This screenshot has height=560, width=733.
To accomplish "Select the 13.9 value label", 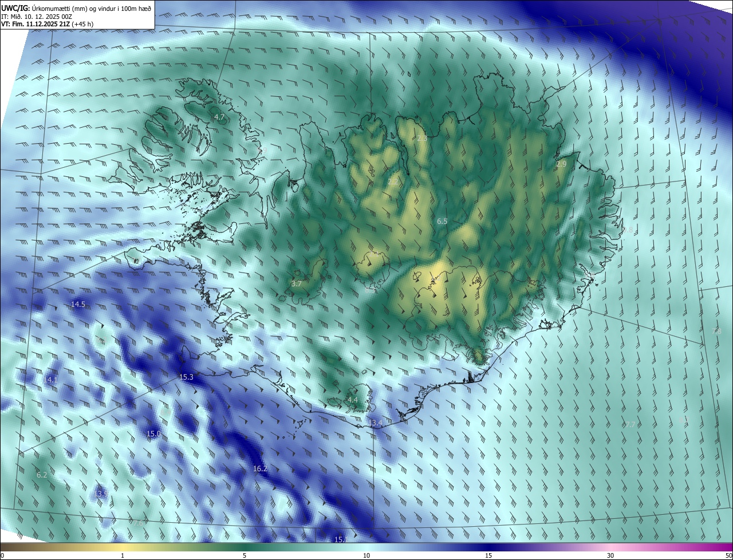I will pos(101,494).
